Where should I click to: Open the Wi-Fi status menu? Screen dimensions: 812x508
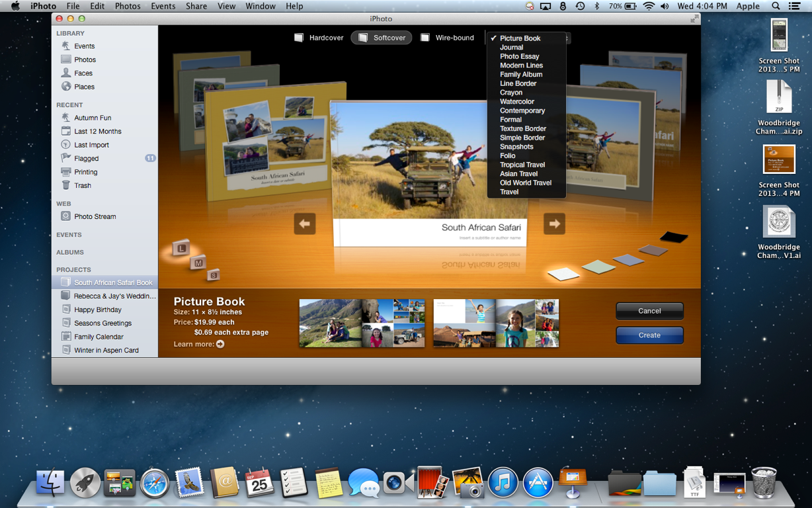tap(649, 6)
